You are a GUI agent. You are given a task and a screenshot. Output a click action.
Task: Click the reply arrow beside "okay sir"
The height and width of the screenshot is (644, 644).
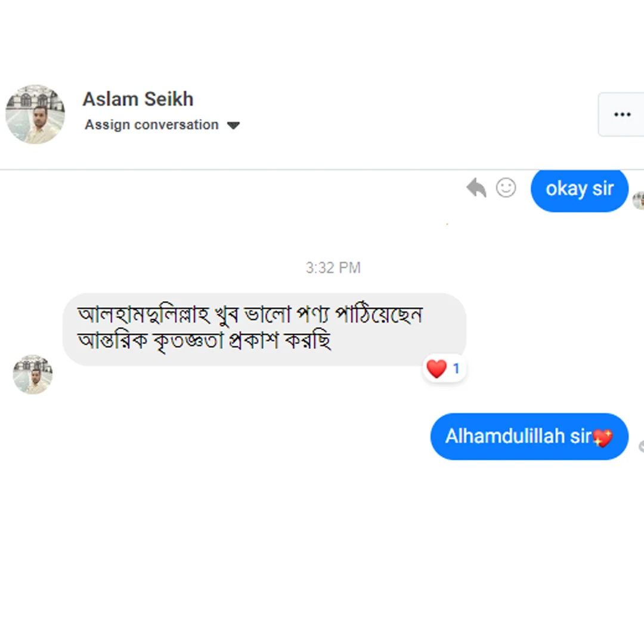click(476, 188)
